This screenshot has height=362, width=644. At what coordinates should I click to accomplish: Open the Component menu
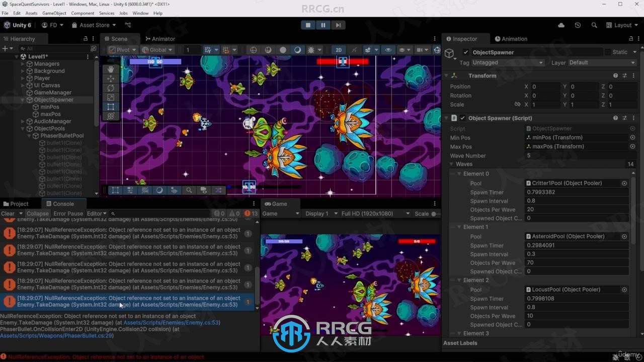(83, 13)
